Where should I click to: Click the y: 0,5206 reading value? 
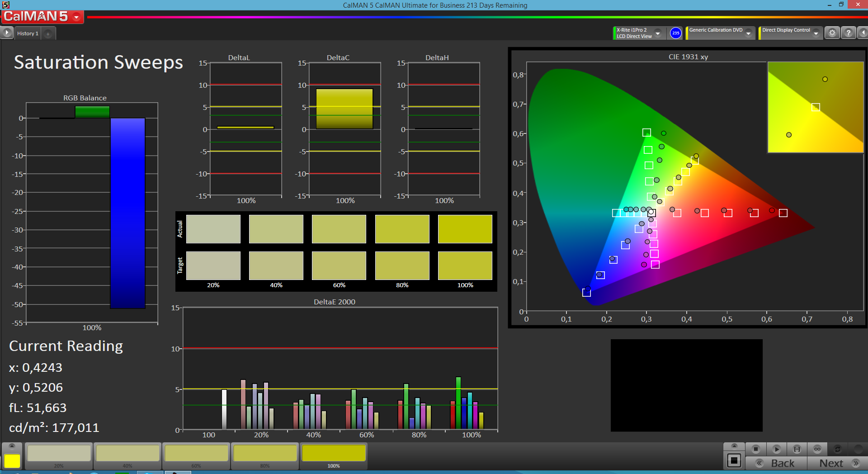tap(36, 388)
